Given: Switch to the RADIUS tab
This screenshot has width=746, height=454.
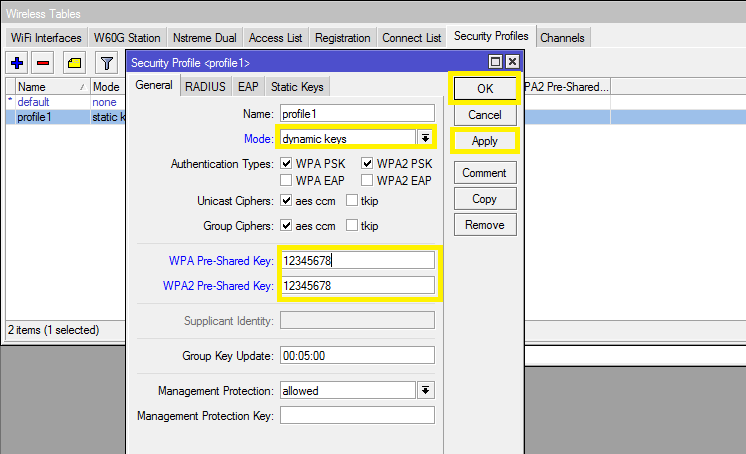Looking at the screenshot, I should (205, 87).
